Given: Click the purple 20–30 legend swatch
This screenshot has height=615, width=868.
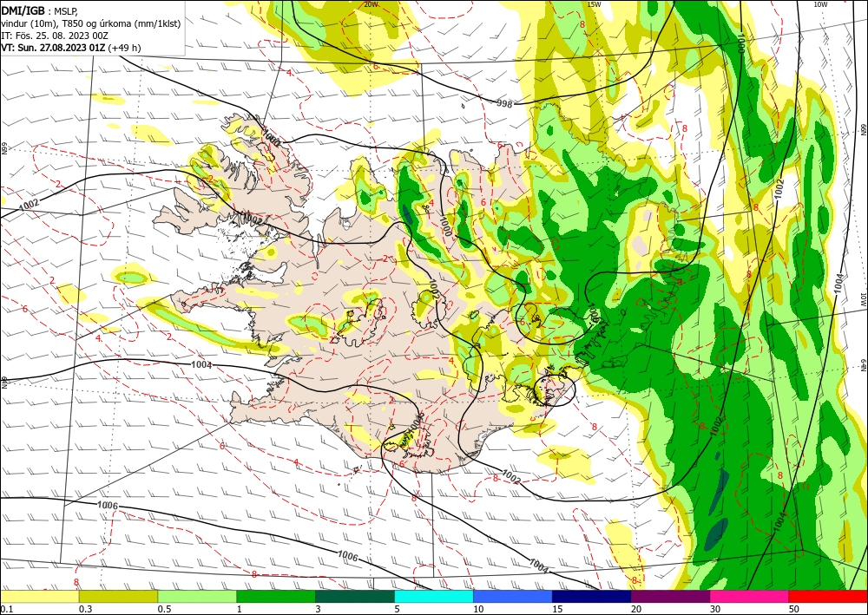Looking at the screenshot, I should click(670, 596).
